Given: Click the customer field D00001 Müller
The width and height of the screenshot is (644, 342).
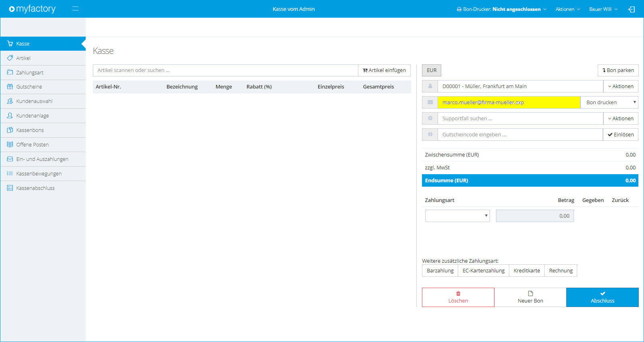Looking at the screenshot, I should coord(521,86).
